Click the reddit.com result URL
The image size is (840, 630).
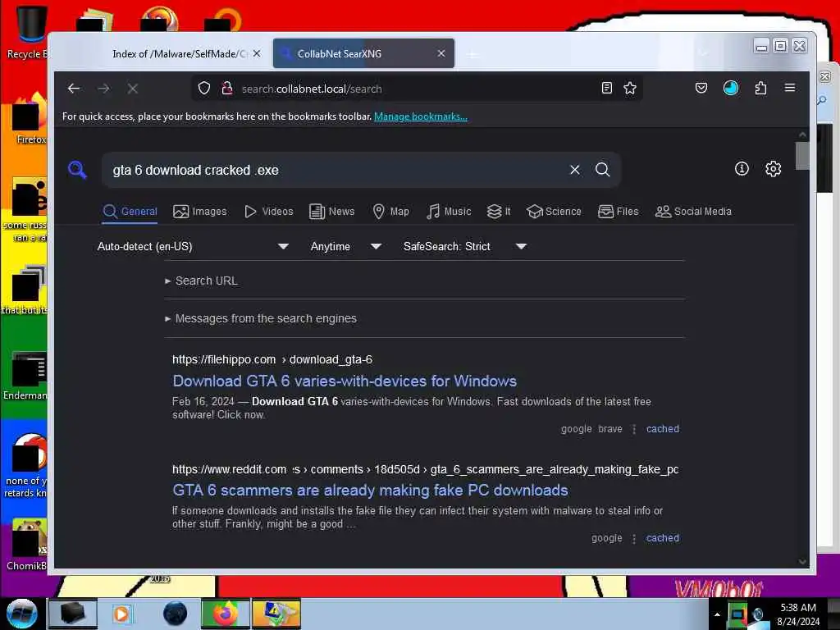click(x=426, y=469)
